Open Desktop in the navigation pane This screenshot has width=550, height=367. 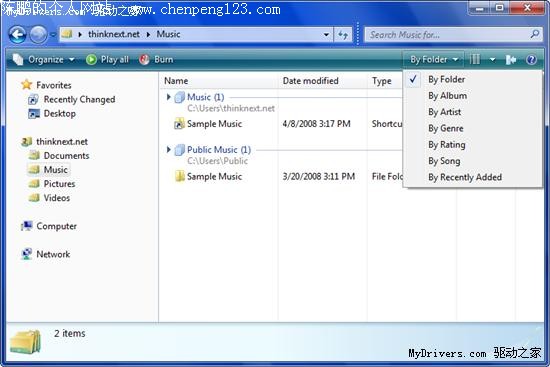(52, 114)
